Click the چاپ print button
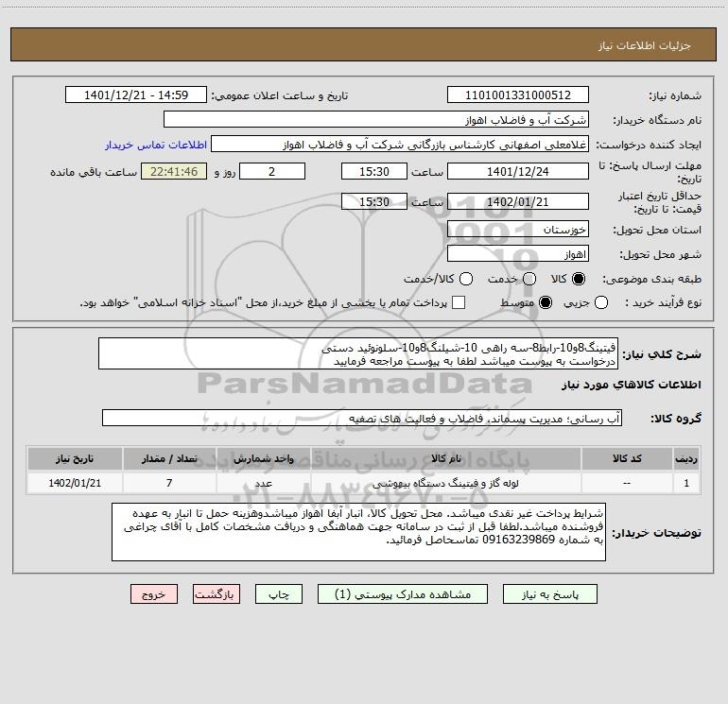This screenshot has width=728, height=704. tap(279, 594)
